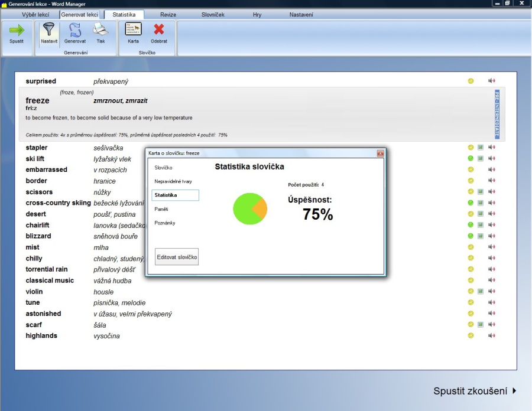Viewport: 532px width, 411px height.
Task: Open the Karta word card icon
Action: coord(133,30)
